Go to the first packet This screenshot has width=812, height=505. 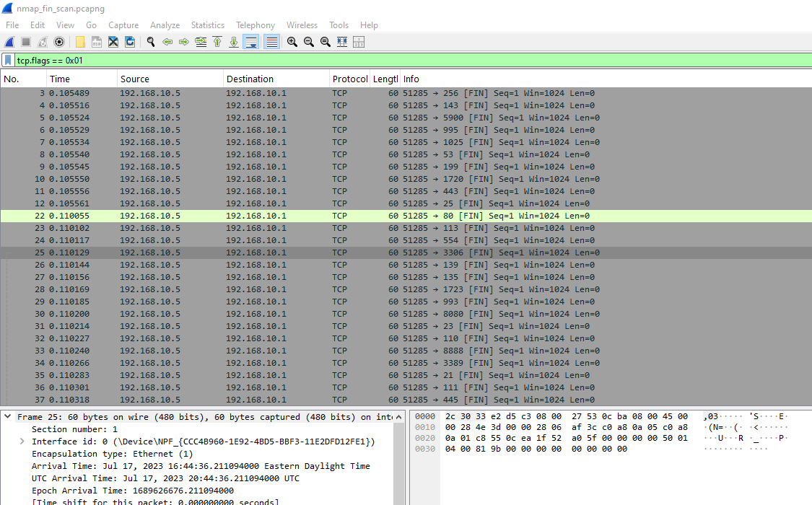[217, 41]
